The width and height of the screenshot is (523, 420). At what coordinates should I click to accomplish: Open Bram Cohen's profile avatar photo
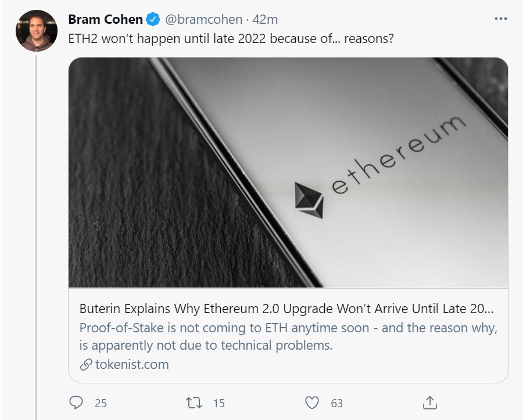pyautogui.click(x=36, y=31)
